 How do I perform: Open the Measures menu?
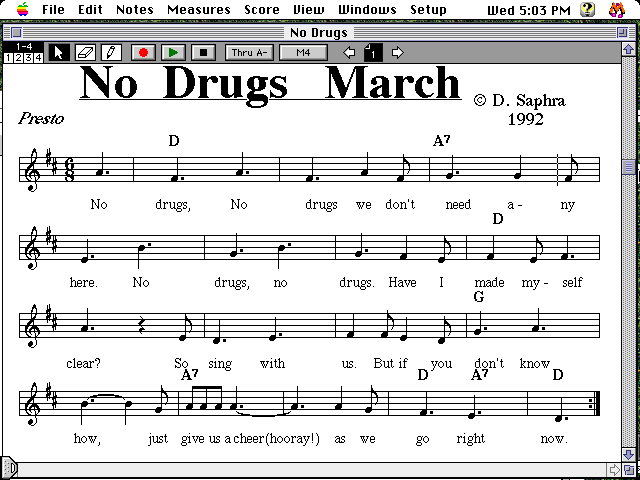point(199,9)
